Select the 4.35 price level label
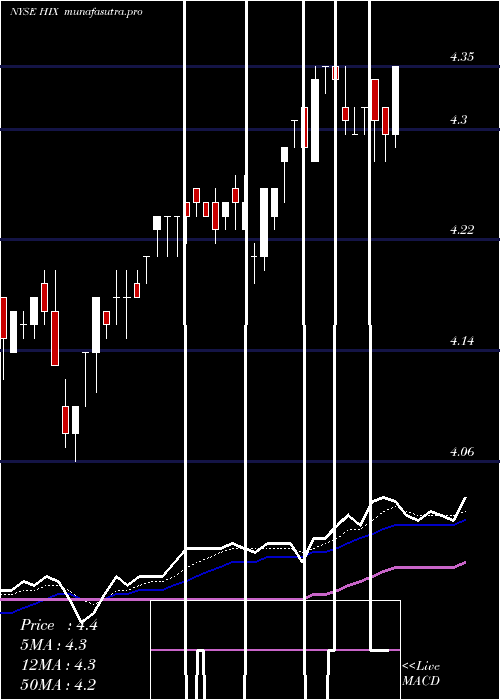 click(x=462, y=57)
